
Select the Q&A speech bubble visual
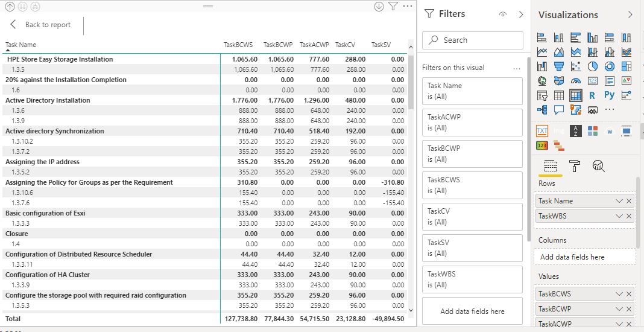(x=559, y=110)
